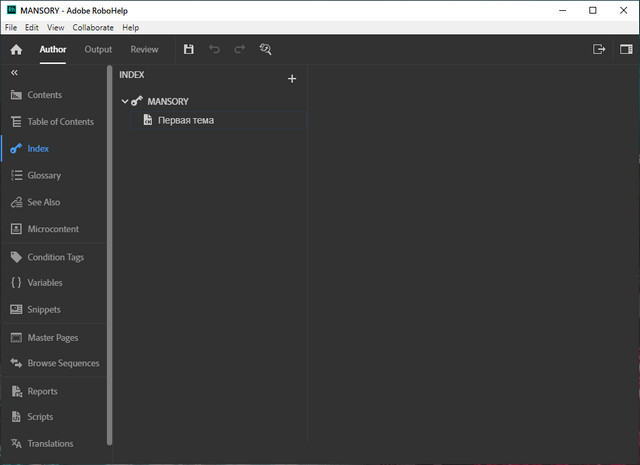Screen dimensions: 640x465
Task: Undo the last action
Action: click(x=214, y=49)
